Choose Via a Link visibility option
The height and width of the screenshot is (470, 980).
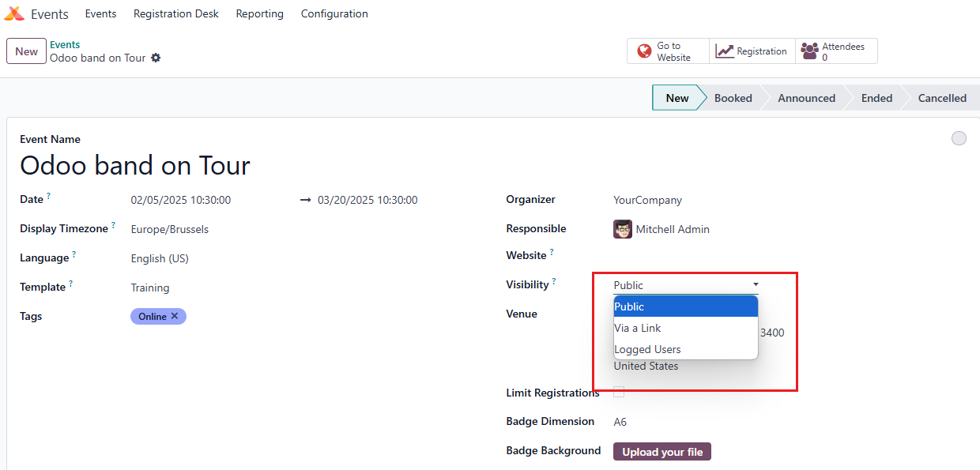click(x=686, y=328)
